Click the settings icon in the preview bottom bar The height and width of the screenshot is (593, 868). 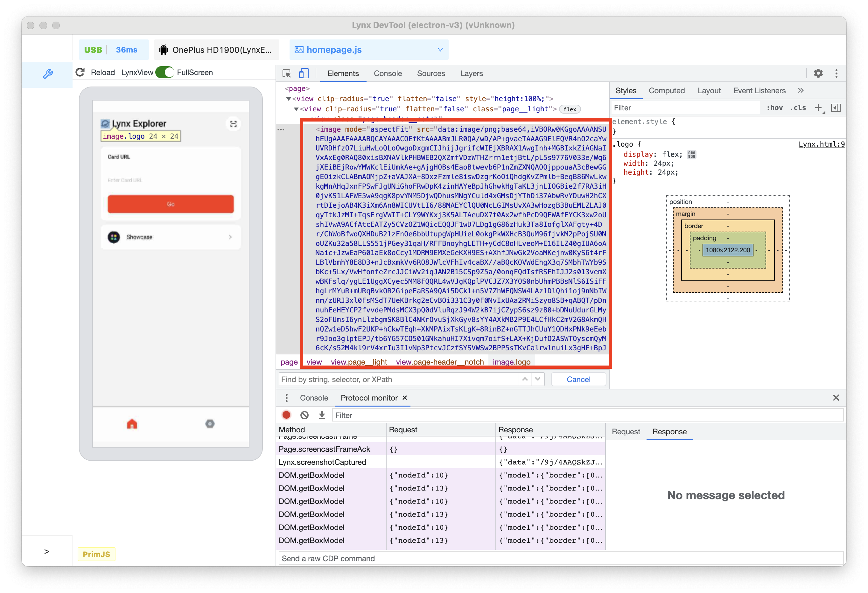tap(210, 424)
